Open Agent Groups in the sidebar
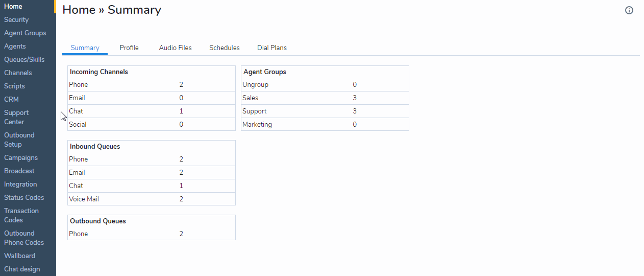 pos(25,33)
